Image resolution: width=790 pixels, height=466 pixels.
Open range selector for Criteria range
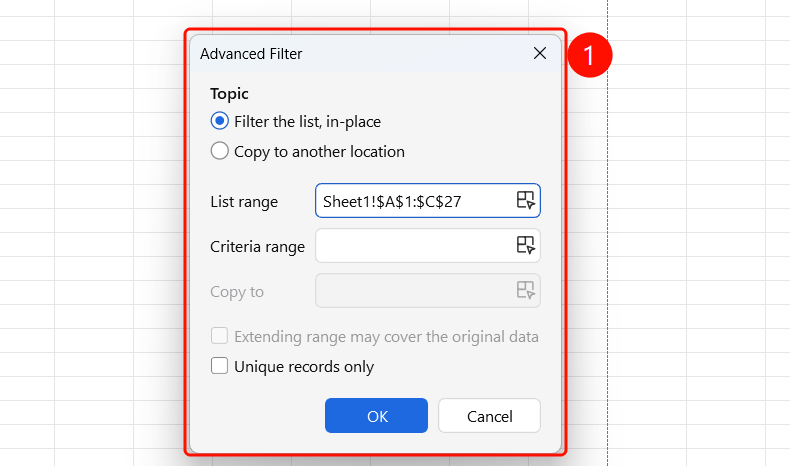pos(525,245)
